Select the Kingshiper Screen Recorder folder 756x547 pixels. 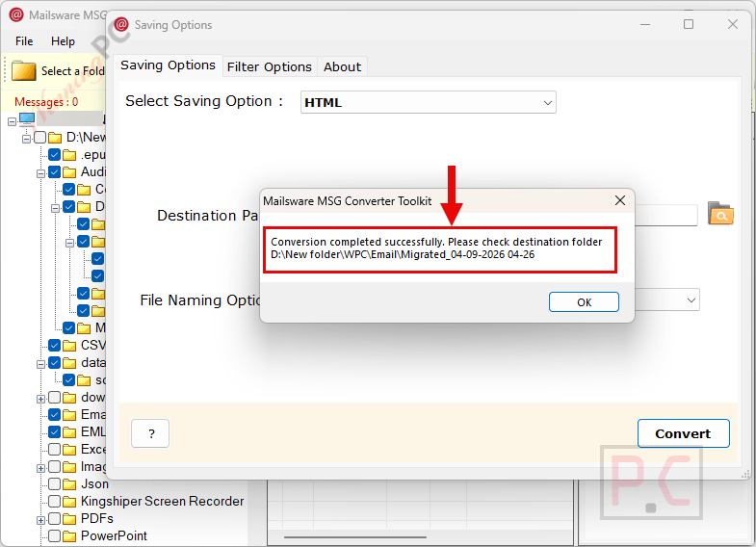162,501
